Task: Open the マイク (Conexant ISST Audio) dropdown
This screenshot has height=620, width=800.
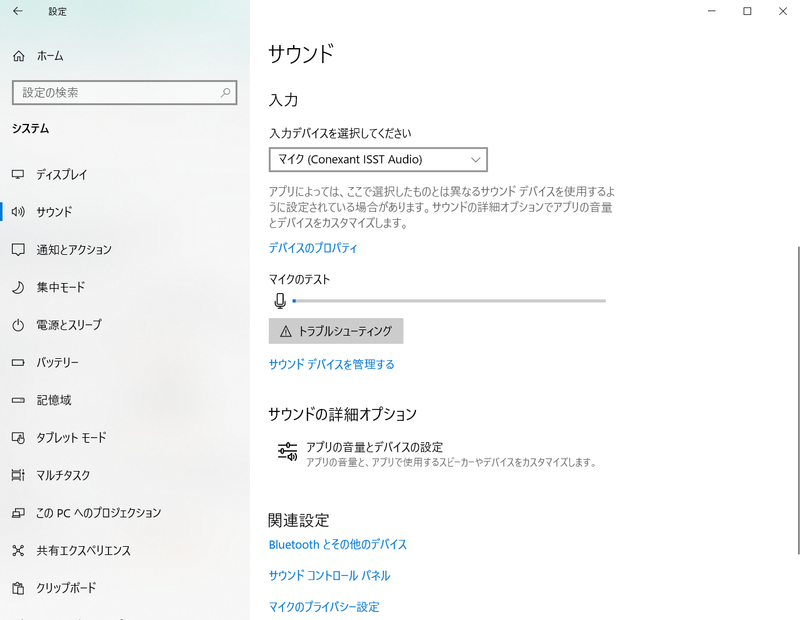Action: tap(378, 160)
